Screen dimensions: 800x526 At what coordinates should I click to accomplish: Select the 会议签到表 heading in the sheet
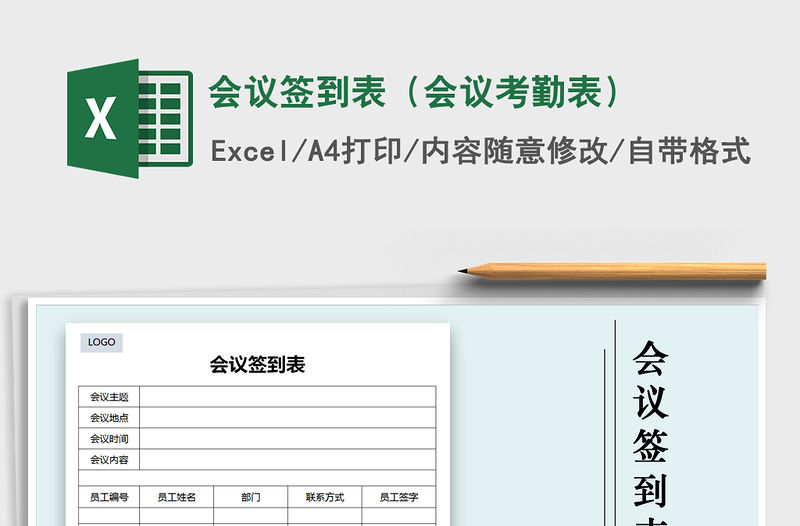pyautogui.click(x=257, y=365)
